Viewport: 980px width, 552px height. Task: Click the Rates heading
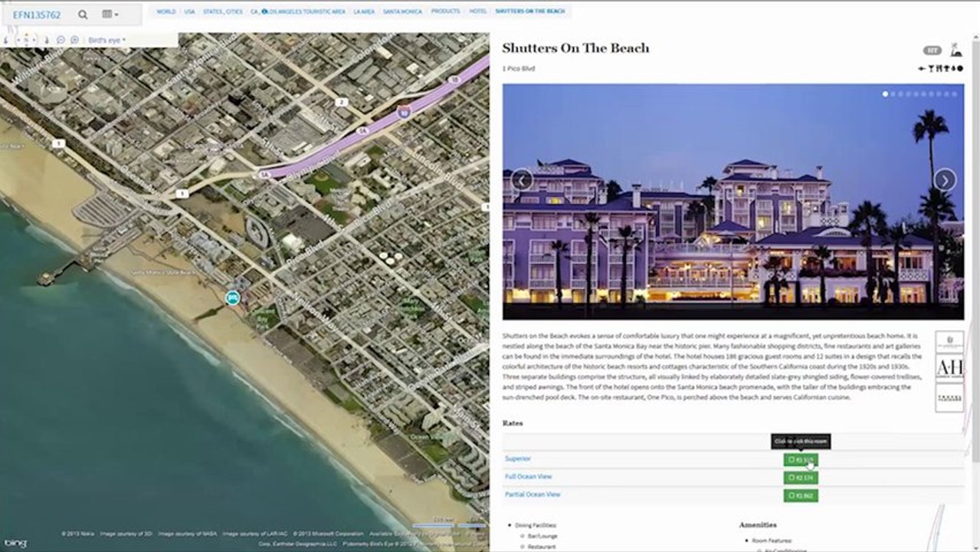[513, 423]
